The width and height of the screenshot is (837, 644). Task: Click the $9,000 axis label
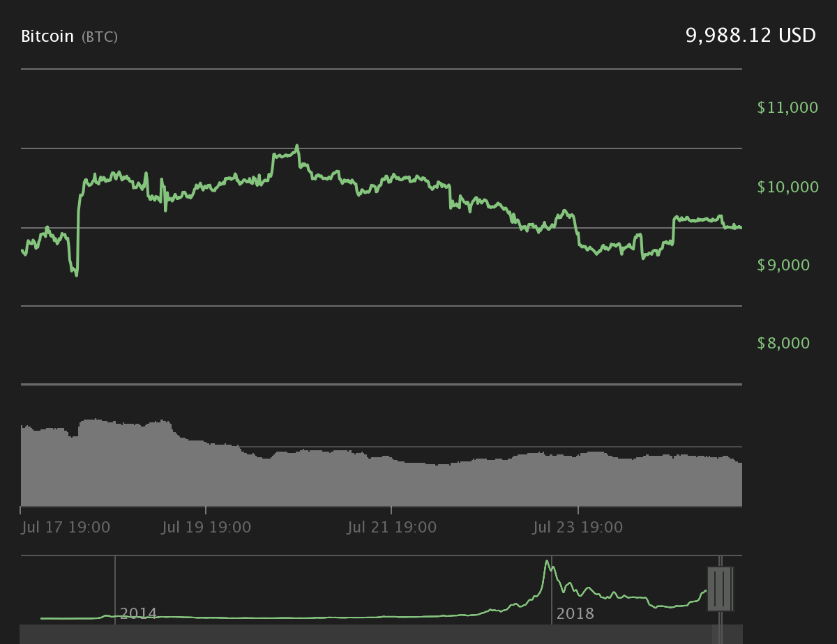[x=783, y=265]
